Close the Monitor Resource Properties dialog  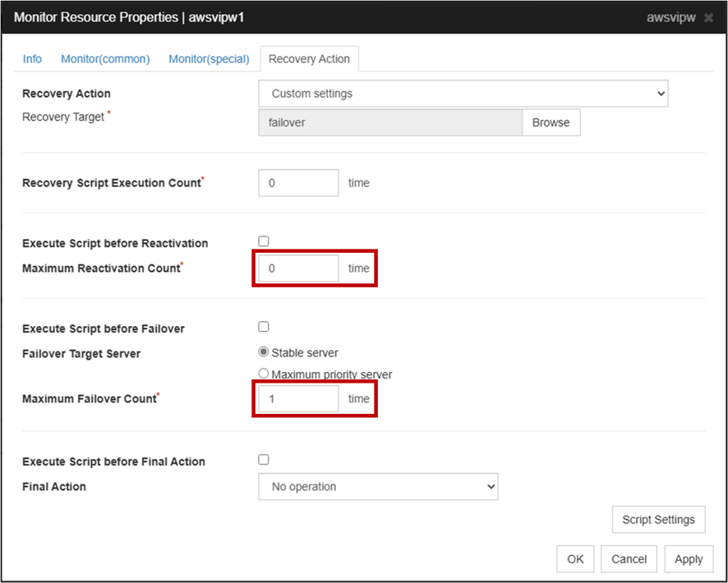(x=709, y=16)
